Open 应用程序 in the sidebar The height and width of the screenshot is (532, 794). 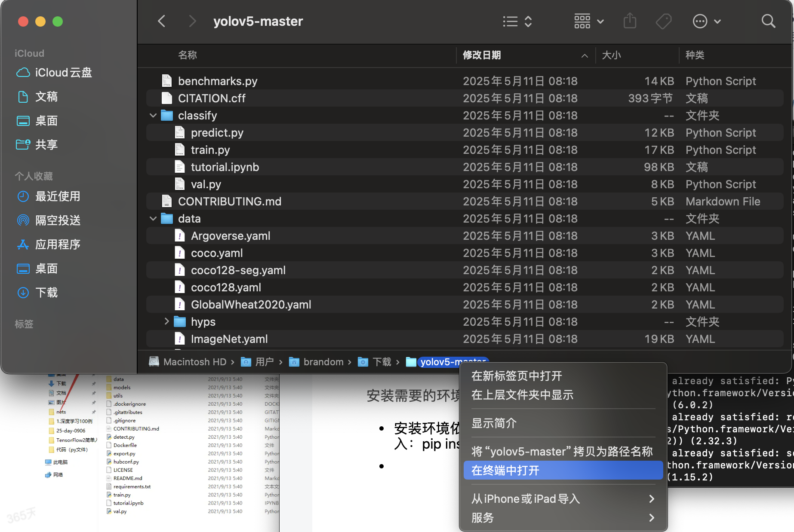tap(48, 245)
